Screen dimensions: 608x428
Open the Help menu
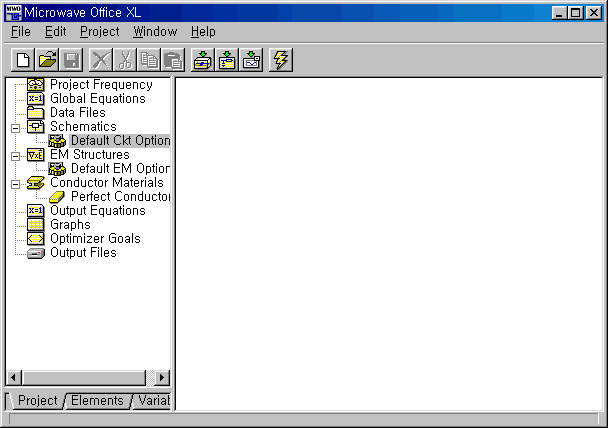click(203, 32)
